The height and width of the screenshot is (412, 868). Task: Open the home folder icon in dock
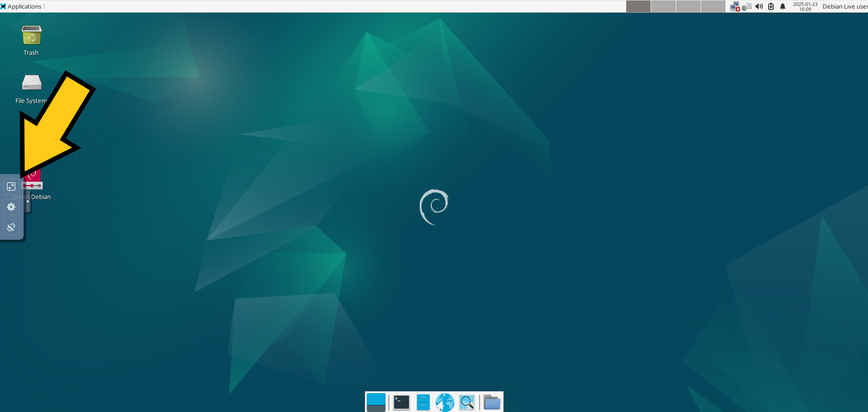click(x=492, y=402)
